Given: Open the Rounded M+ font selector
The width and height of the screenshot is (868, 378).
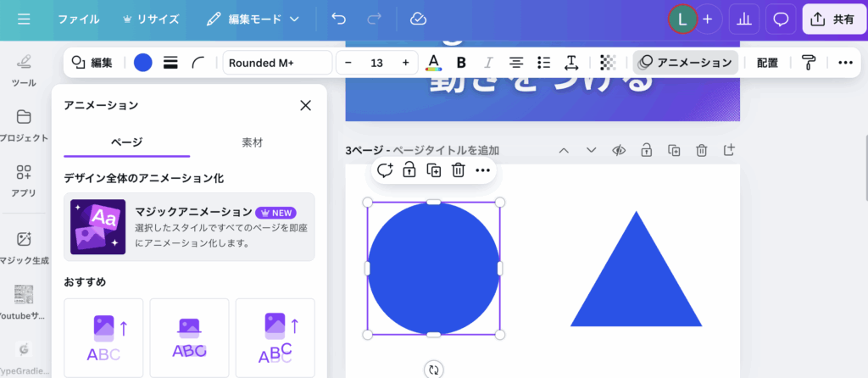Looking at the screenshot, I should coord(277,63).
